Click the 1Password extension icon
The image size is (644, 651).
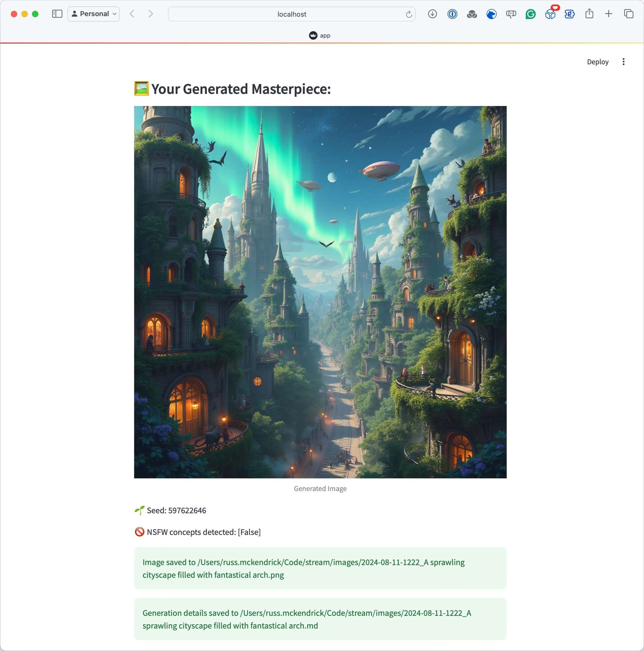click(452, 14)
